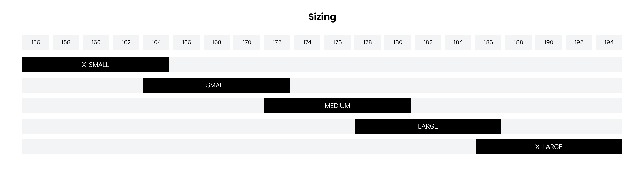
Task: Choose height 188 in the row
Action: (x=518, y=42)
